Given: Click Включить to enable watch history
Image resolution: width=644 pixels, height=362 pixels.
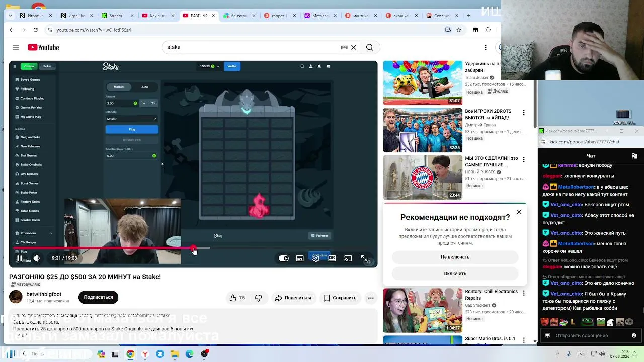Looking at the screenshot, I should [x=455, y=273].
